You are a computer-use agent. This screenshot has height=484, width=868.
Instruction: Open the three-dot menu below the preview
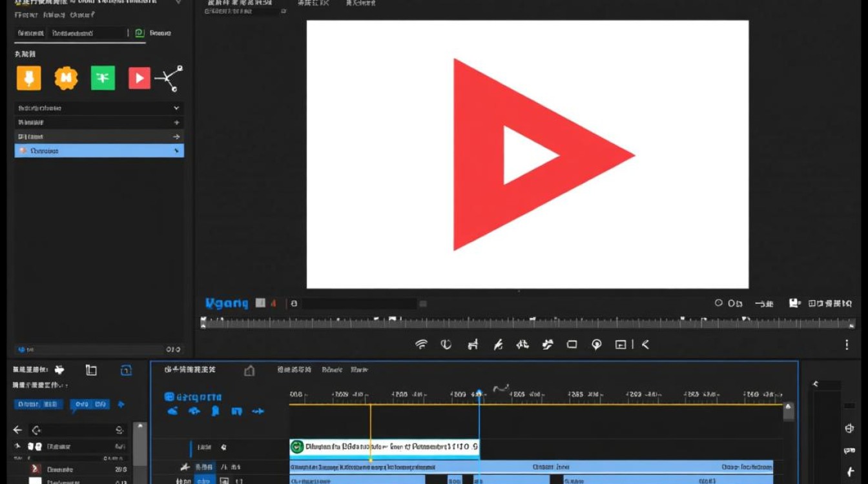pos(847,345)
